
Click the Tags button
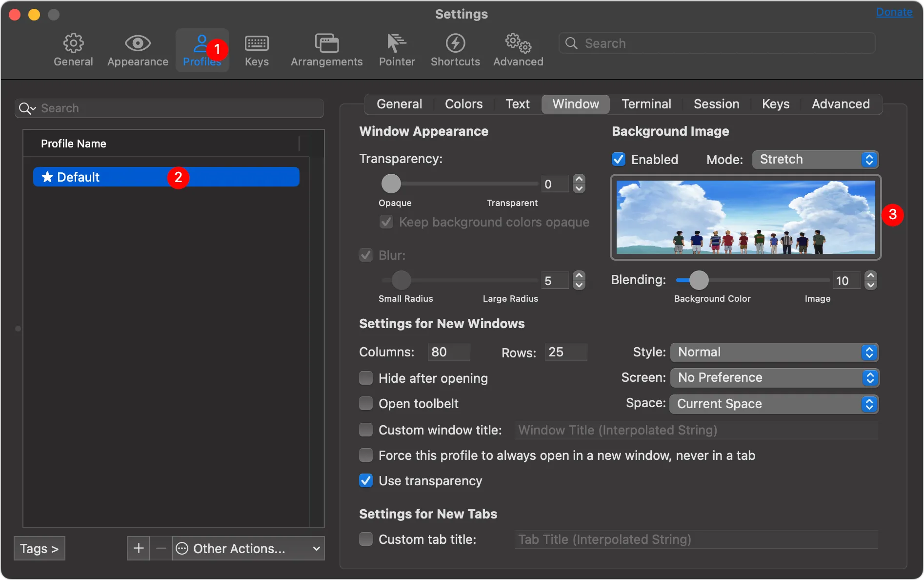click(39, 548)
